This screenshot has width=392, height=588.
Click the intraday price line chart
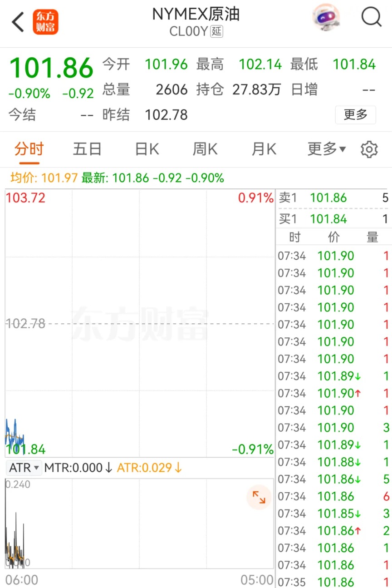point(140,323)
